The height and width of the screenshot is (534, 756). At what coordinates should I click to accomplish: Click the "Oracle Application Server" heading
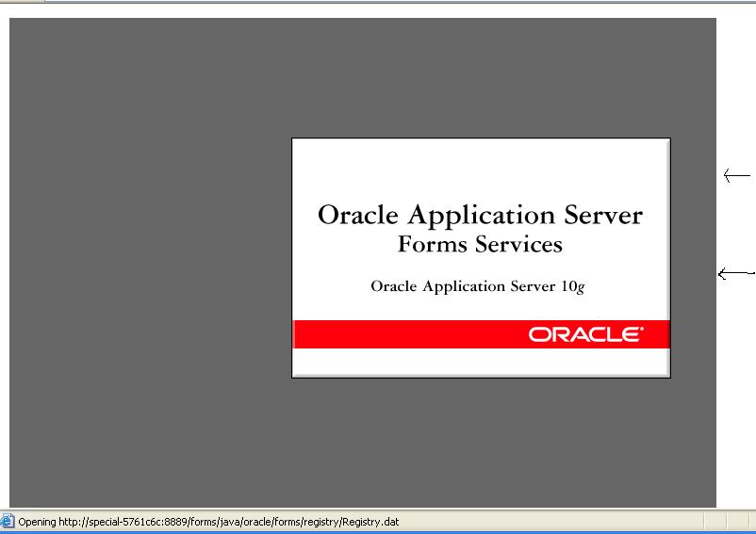point(480,216)
